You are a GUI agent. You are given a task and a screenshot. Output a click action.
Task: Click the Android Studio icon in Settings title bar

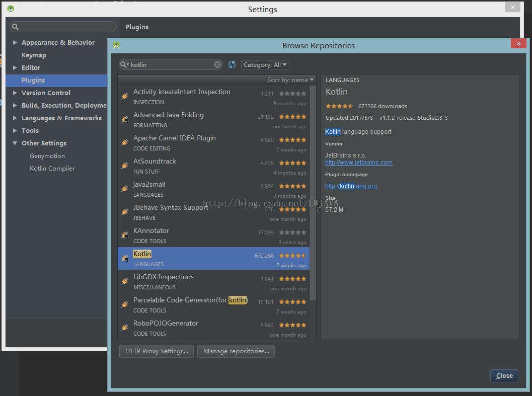pos(11,9)
